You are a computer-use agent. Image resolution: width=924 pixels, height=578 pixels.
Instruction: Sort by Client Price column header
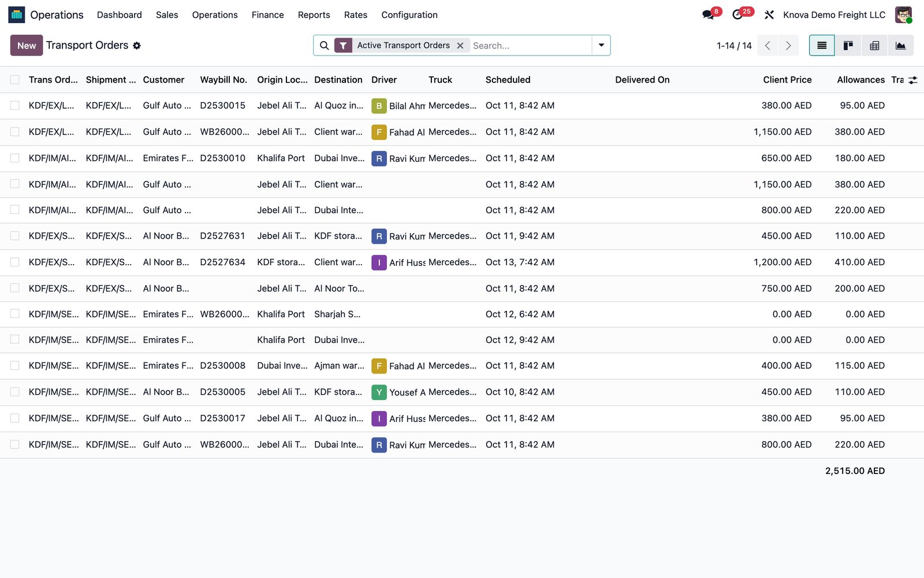787,80
